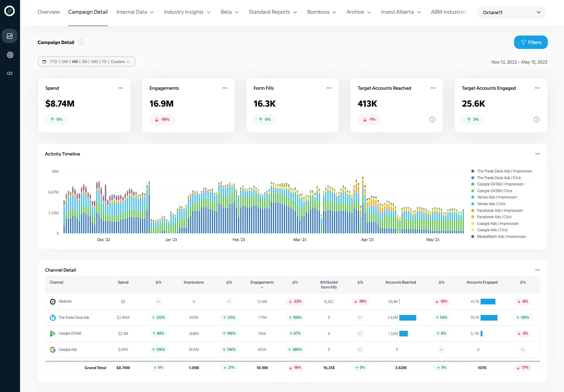Toggle The Trade Desk Ads Impression legend series

tap(504, 171)
